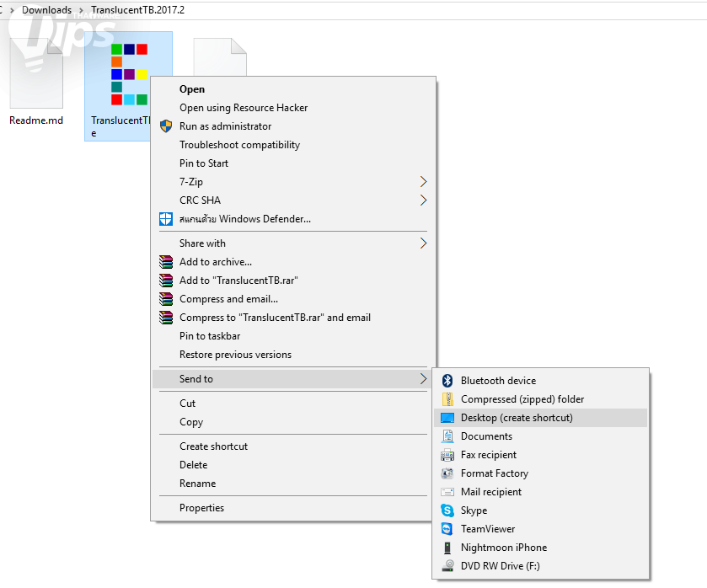The image size is (707, 588).
Task: Click breadcrumb arrow before Downloads
Action: (12, 10)
